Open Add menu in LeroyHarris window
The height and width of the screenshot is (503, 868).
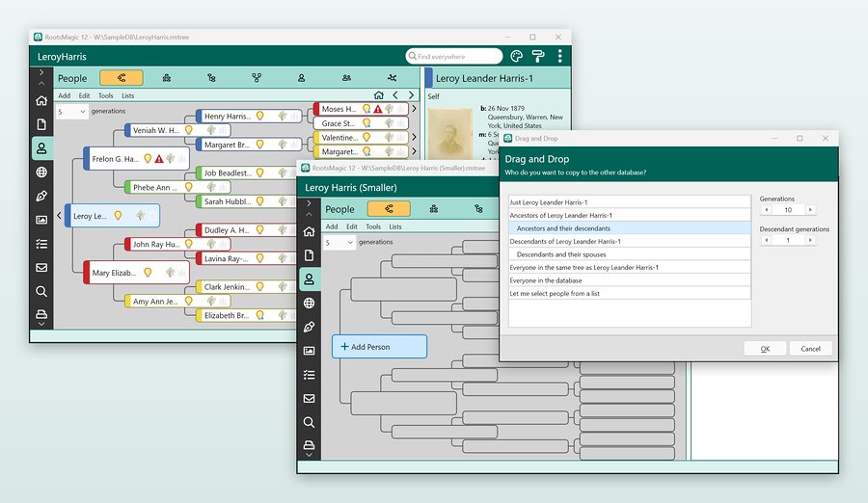coord(65,95)
